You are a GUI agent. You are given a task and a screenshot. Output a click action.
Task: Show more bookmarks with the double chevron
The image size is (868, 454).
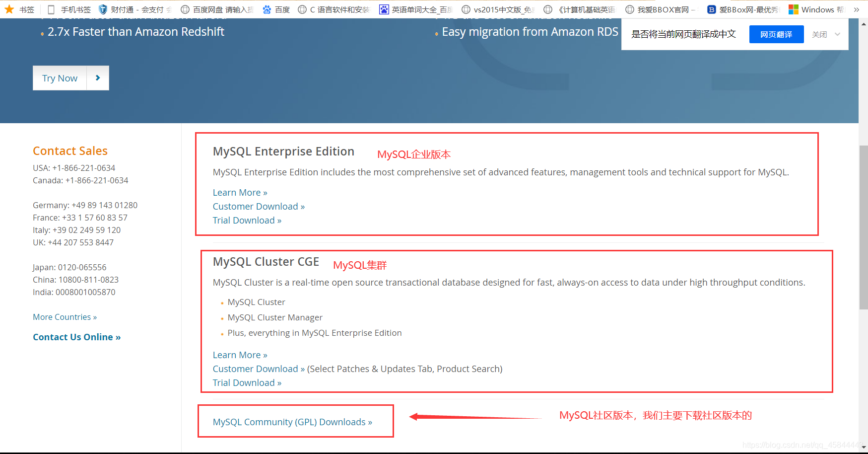(857, 9)
